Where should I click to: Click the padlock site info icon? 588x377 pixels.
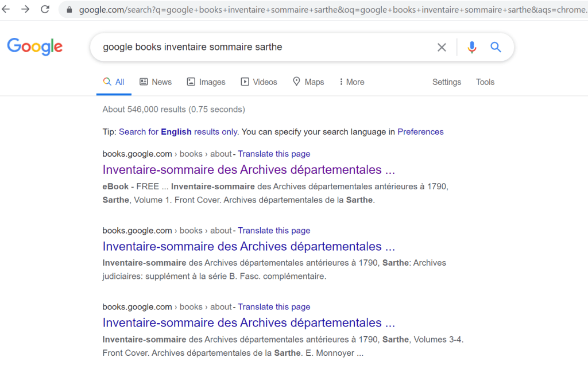click(69, 10)
